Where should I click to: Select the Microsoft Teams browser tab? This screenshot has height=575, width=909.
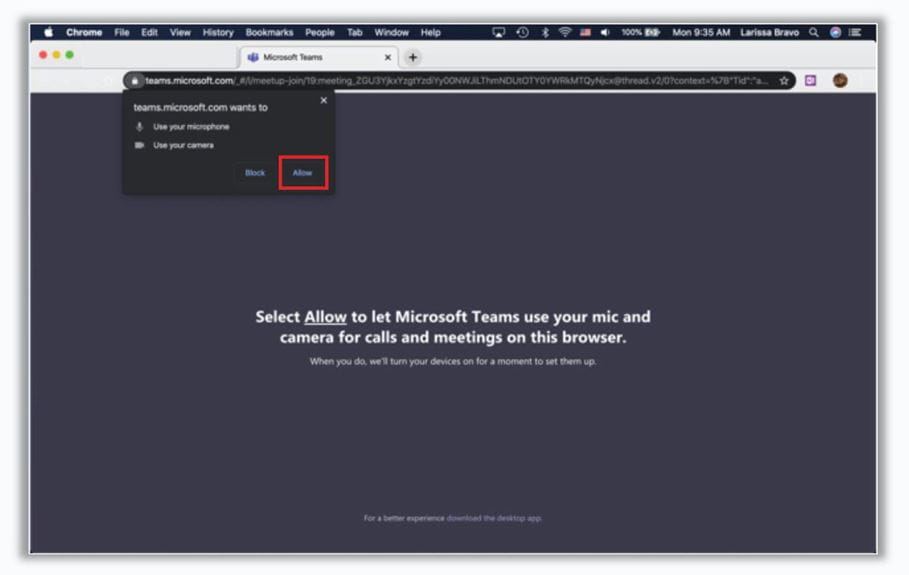(x=319, y=57)
